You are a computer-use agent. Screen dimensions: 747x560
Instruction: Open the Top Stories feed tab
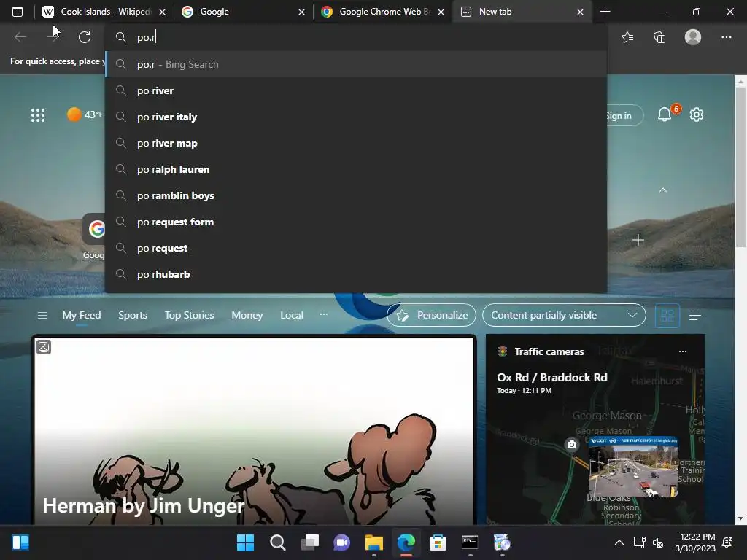coord(189,315)
